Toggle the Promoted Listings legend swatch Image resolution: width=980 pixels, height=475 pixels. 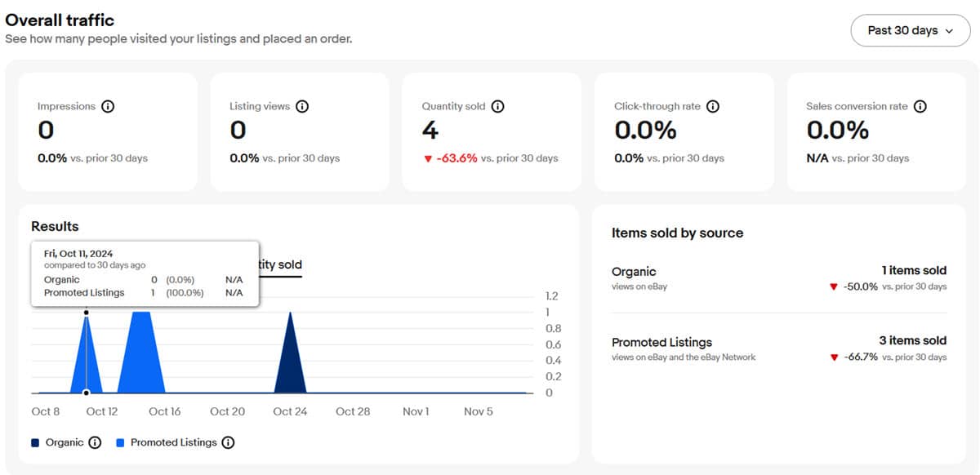click(120, 443)
